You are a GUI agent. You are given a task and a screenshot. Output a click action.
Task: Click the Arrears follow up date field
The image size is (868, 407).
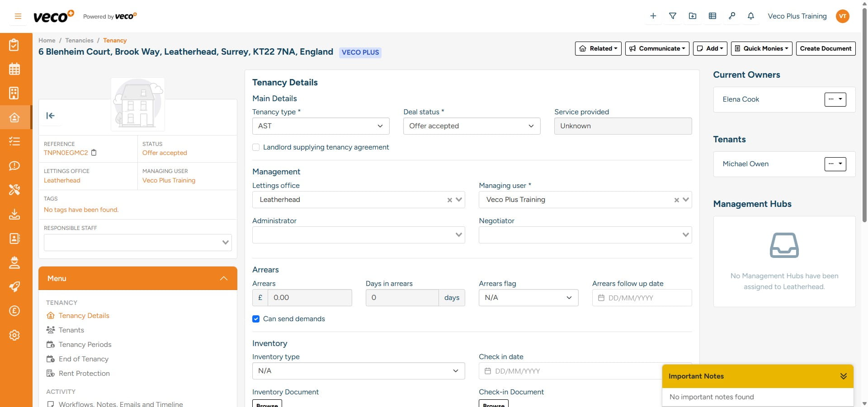click(x=642, y=298)
